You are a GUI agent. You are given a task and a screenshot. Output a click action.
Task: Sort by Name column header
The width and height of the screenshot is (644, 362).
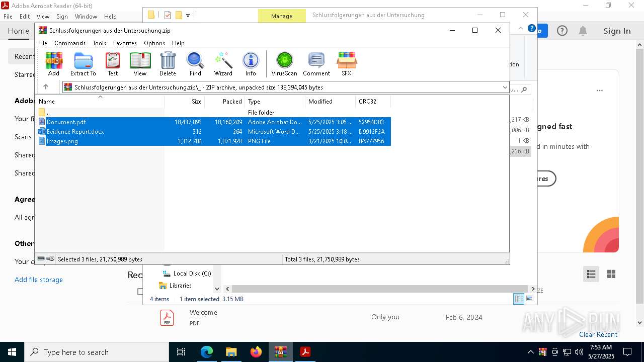[x=100, y=102]
